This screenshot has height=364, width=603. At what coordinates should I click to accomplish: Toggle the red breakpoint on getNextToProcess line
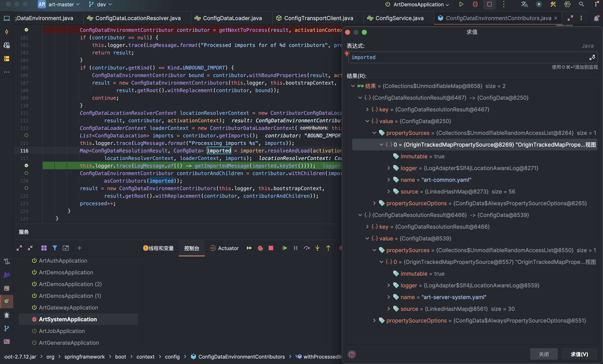pos(26,30)
